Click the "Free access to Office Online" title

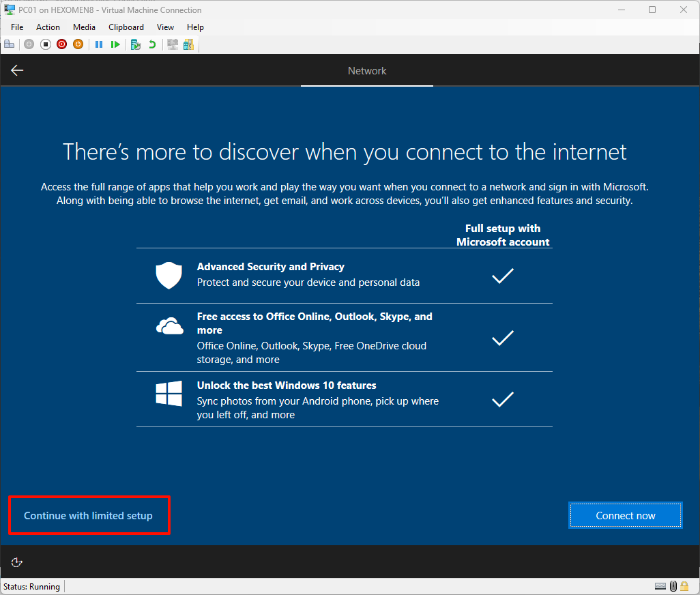click(315, 323)
